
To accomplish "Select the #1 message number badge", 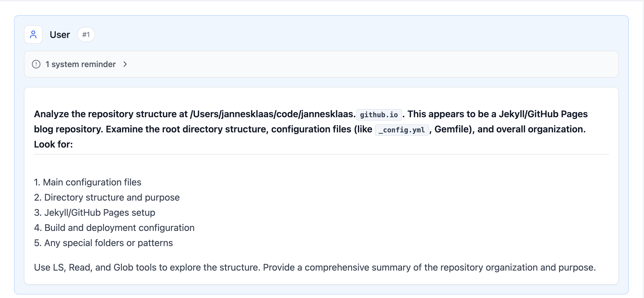I will pyautogui.click(x=86, y=35).
